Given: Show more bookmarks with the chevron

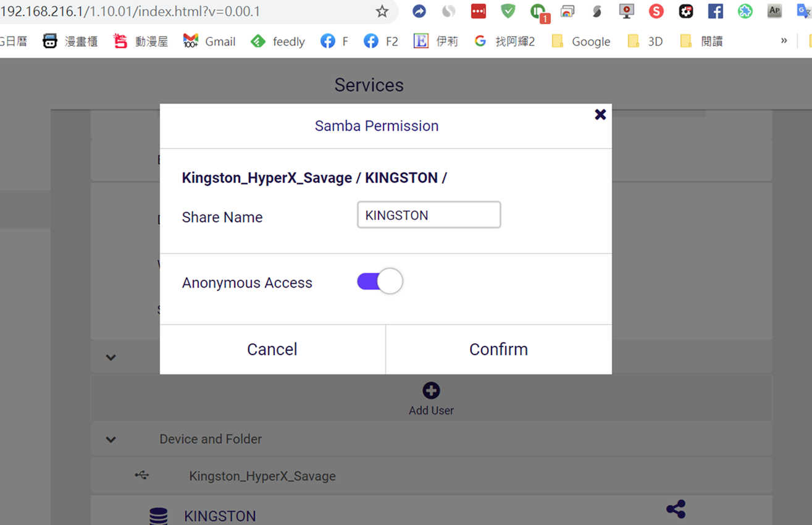Looking at the screenshot, I should pos(784,41).
